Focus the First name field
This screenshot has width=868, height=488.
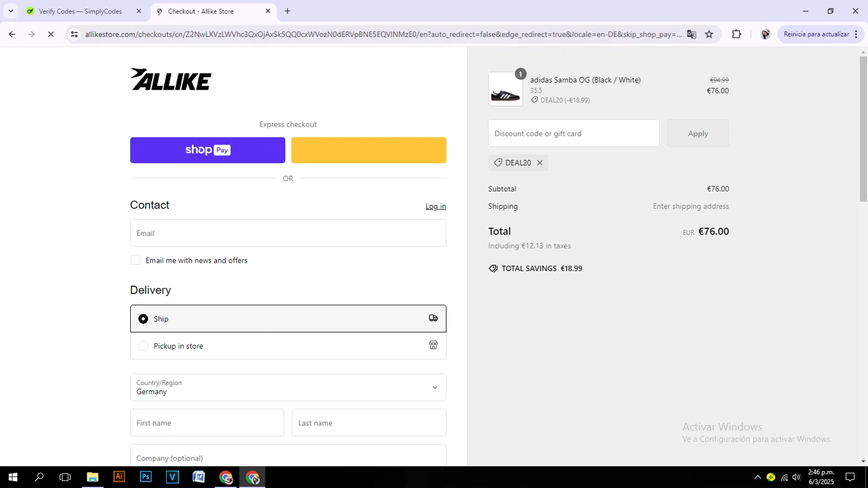[x=207, y=423]
